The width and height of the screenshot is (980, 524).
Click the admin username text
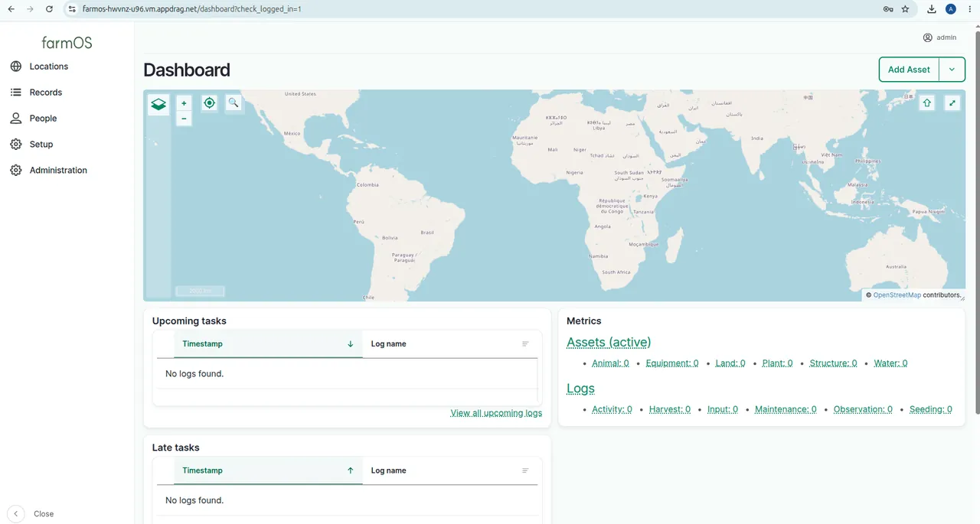pos(946,37)
